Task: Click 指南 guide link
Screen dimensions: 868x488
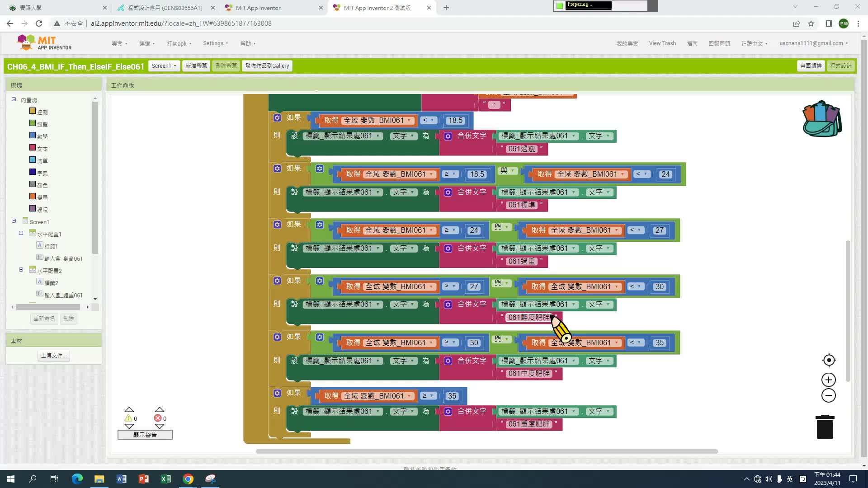Action: (x=692, y=43)
